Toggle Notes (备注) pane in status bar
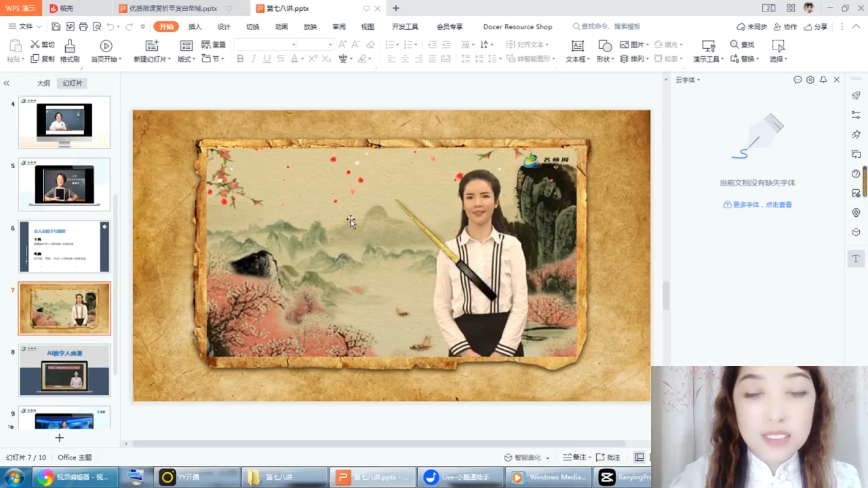This screenshot has width=868, height=488. click(x=574, y=457)
